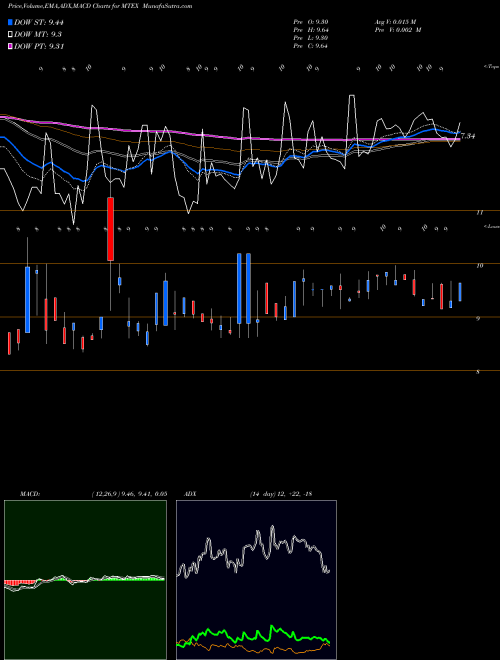The image size is (500, 660).
Task: Open the green MACD chart panel
Action: coord(85,580)
